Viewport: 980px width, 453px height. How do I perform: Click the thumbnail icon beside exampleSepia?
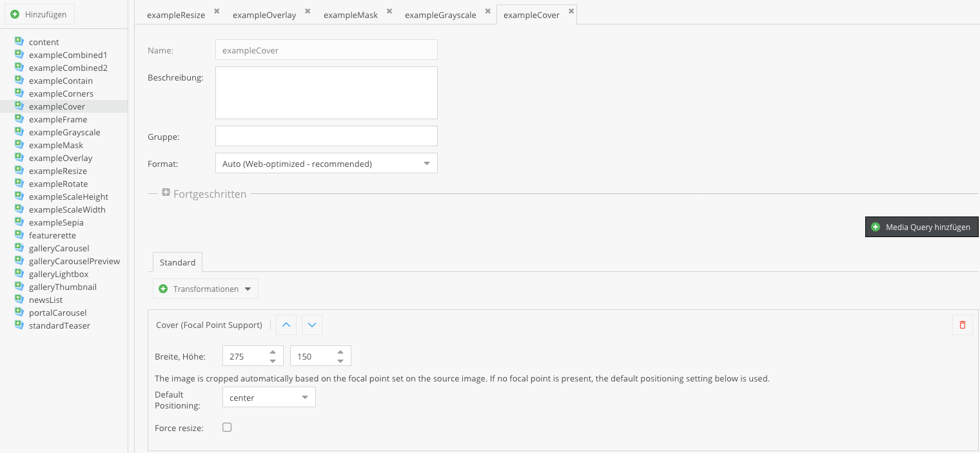point(19,222)
